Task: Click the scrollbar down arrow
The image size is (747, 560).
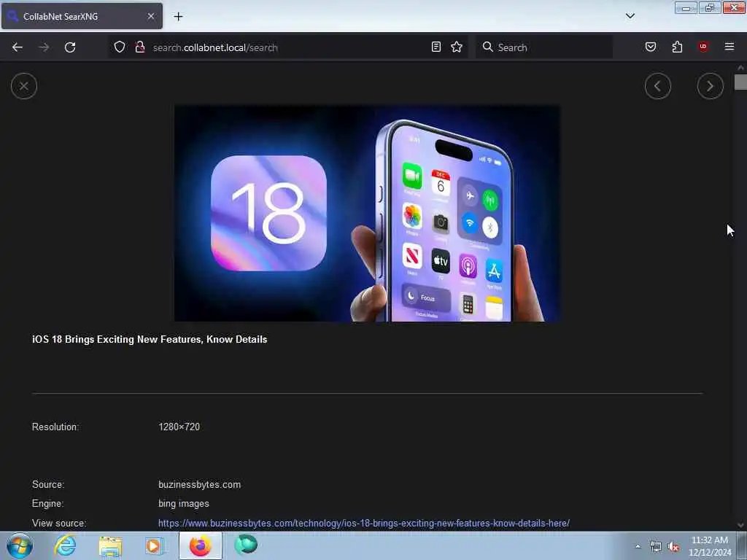Action: [740, 525]
